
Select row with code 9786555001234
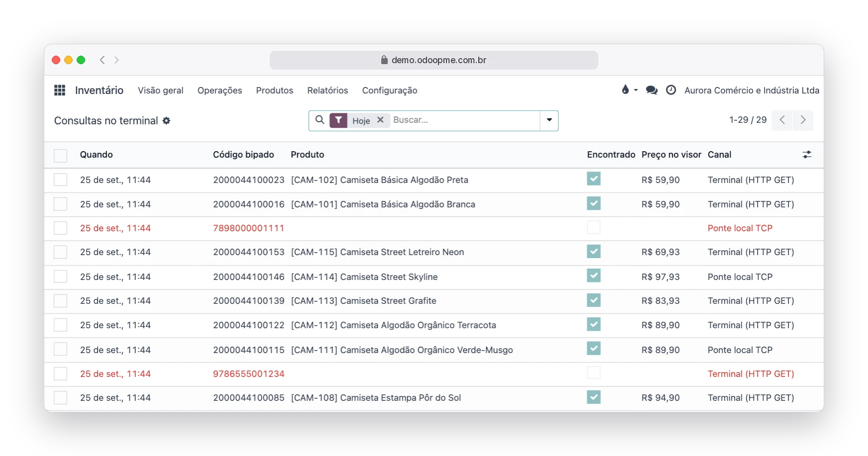pyautogui.click(x=60, y=373)
